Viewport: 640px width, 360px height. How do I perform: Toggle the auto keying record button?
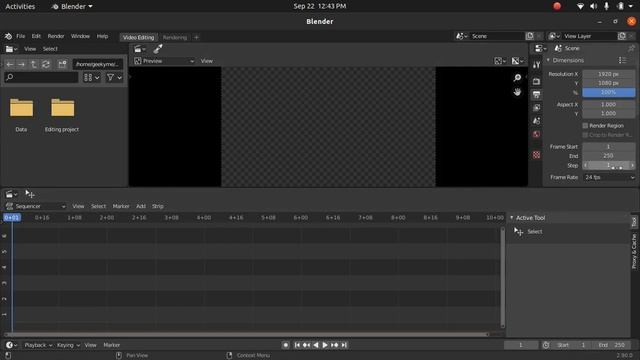286,345
